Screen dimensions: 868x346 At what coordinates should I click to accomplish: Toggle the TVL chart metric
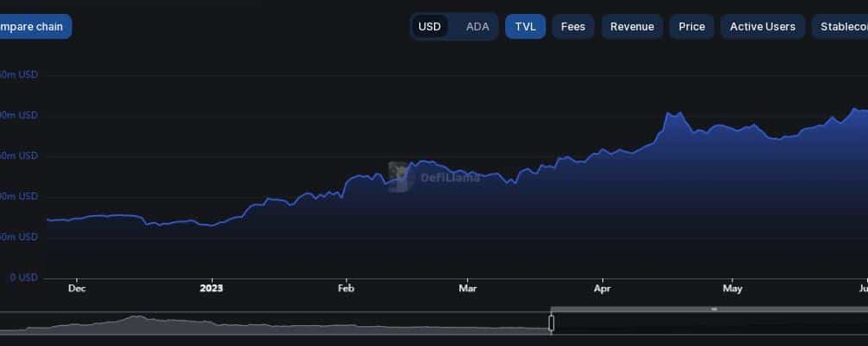[525, 27]
